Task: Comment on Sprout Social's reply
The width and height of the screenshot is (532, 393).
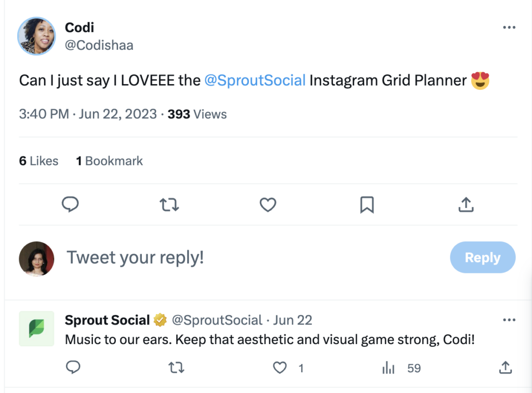Action: 73,368
